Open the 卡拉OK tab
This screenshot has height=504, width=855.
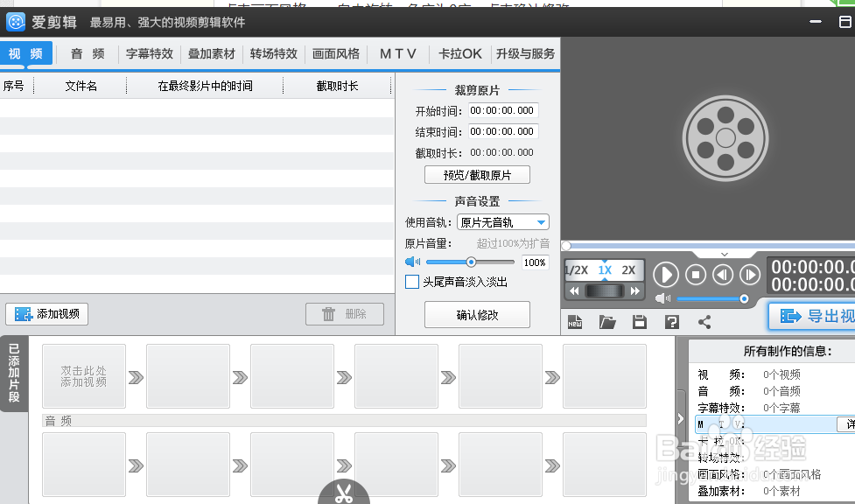point(459,52)
